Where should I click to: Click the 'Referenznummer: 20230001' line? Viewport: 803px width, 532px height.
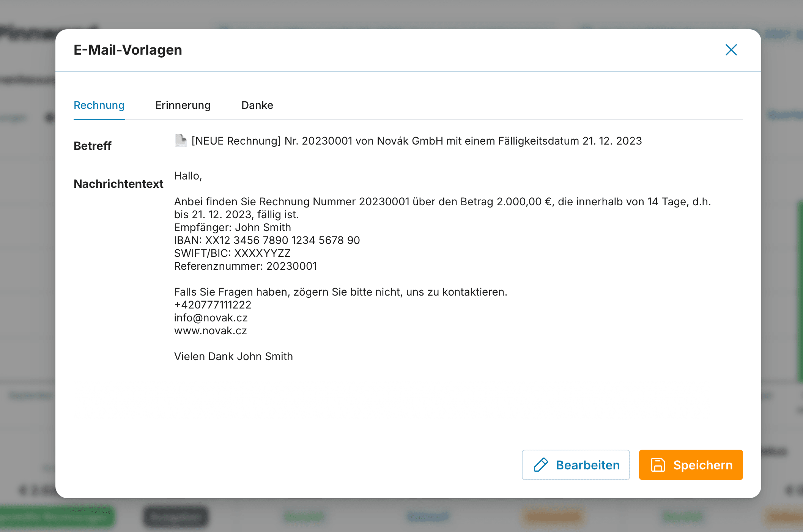(x=246, y=266)
